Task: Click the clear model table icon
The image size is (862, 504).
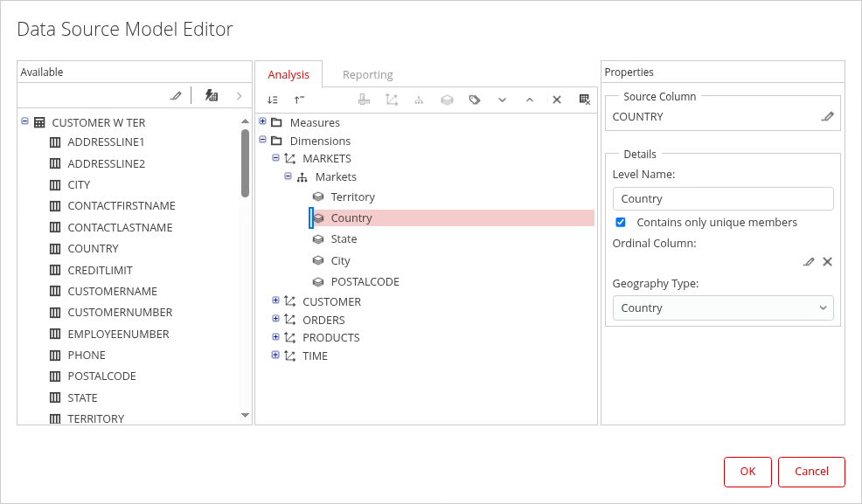Action: tap(584, 100)
